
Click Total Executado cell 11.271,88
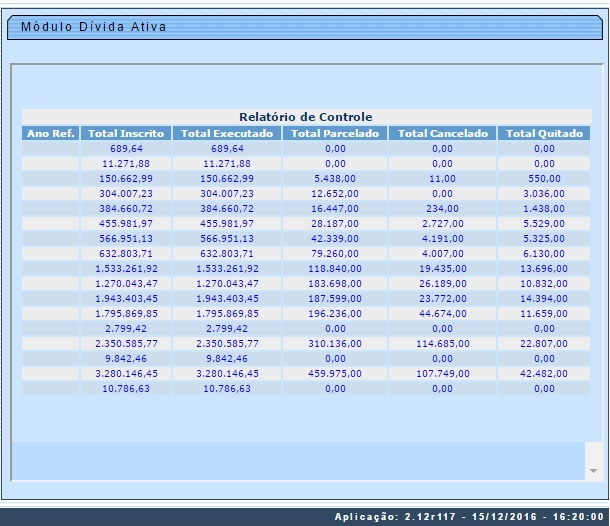coord(227,163)
